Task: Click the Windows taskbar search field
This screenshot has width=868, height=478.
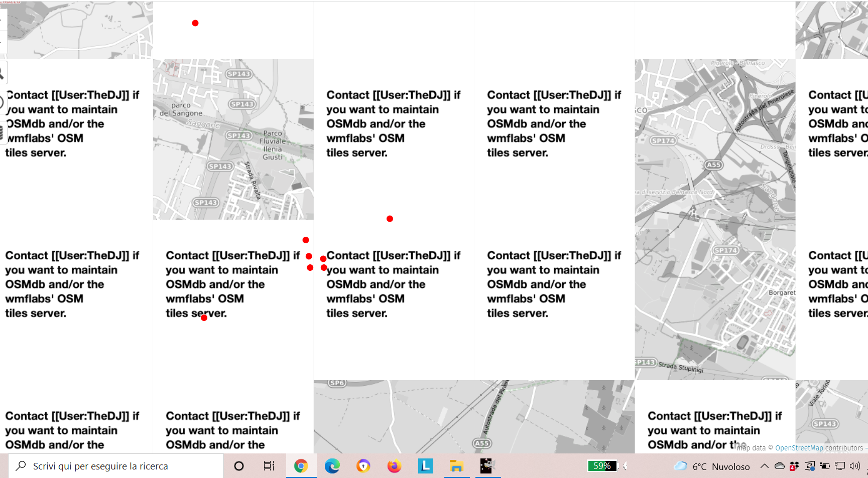Action: pos(116,466)
